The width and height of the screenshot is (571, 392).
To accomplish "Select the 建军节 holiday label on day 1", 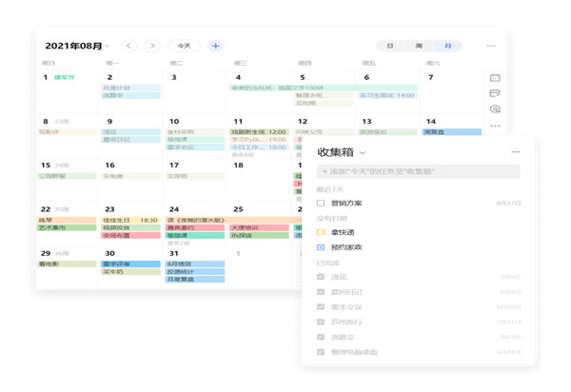I will tap(64, 77).
